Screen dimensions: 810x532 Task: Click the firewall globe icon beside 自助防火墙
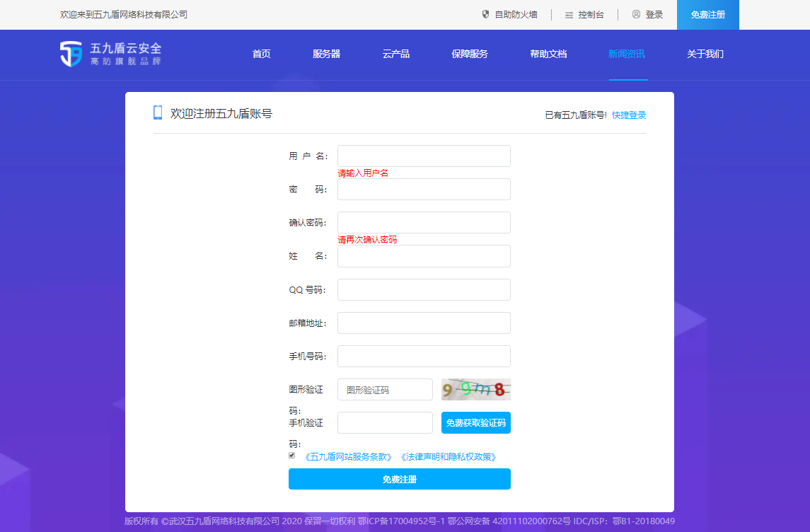485,13
